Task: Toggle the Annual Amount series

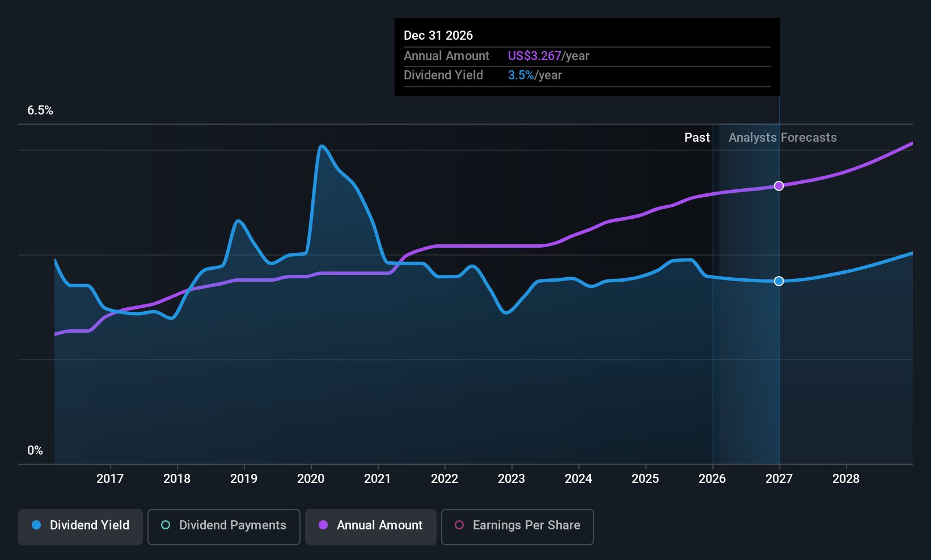Action: [371, 527]
